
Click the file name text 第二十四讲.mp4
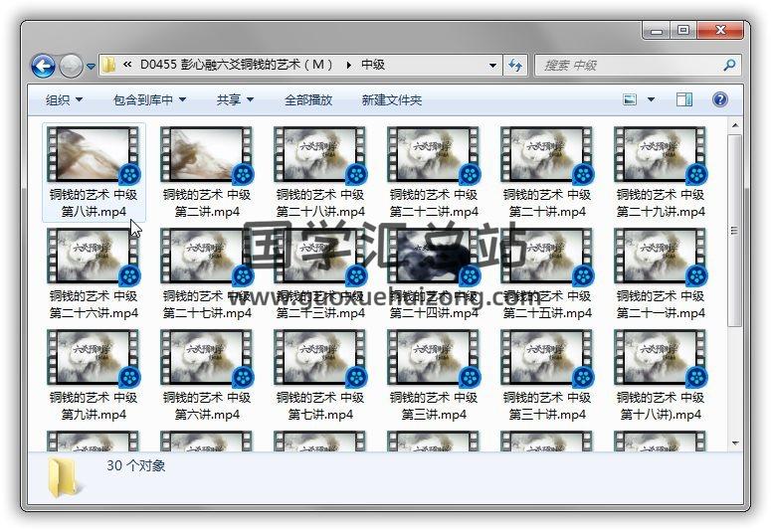(x=434, y=313)
